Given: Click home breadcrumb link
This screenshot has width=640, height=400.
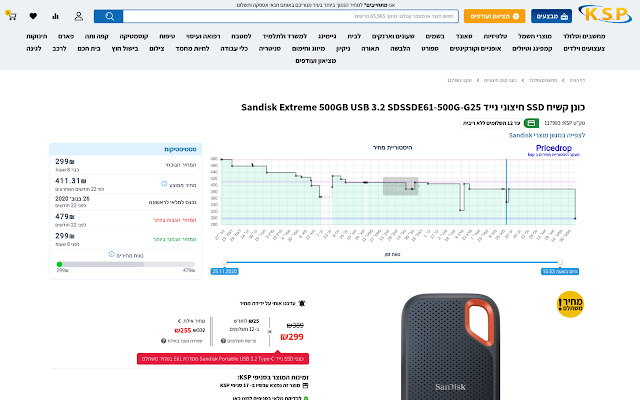Looking at the screenshot, I should pos(577,80).
